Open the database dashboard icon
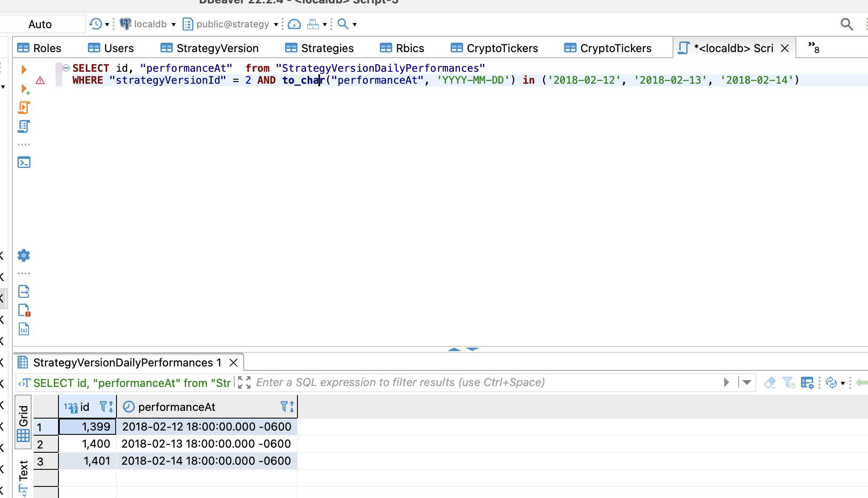 pyautogui.click(x=294, y=24)
